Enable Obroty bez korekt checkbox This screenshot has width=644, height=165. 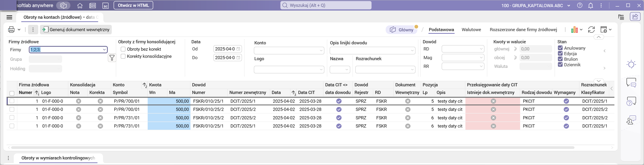(123, 49)
